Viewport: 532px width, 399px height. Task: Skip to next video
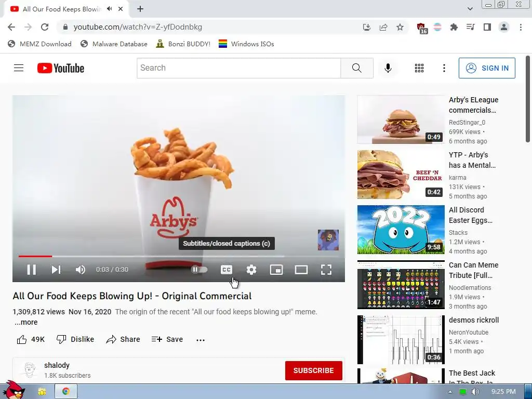(x=56, y=270)
